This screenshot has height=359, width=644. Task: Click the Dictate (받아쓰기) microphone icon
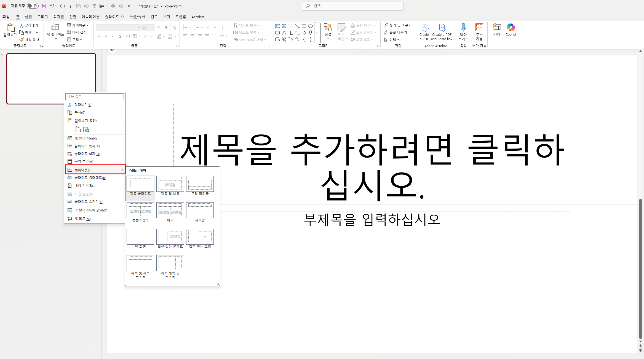point(463,28)
